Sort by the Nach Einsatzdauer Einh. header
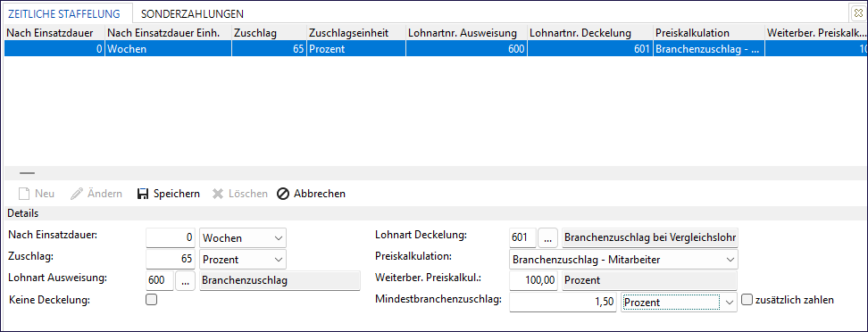868x332 pixels. (169, 33)
